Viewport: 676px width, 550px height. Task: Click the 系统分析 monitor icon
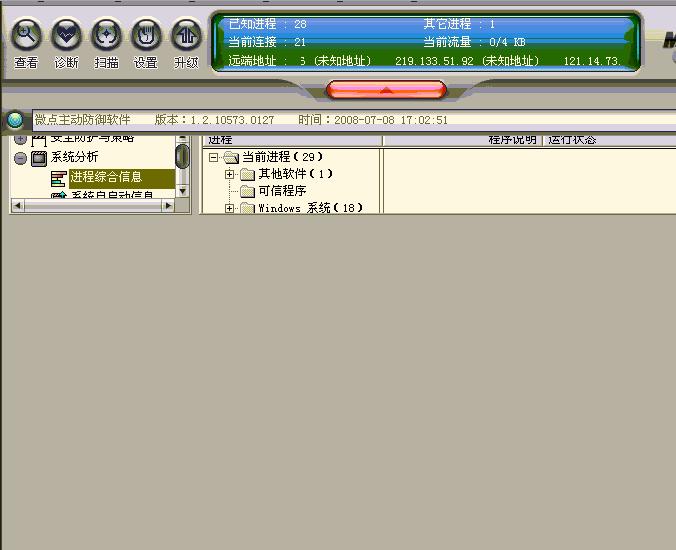(x=39, y=158)
